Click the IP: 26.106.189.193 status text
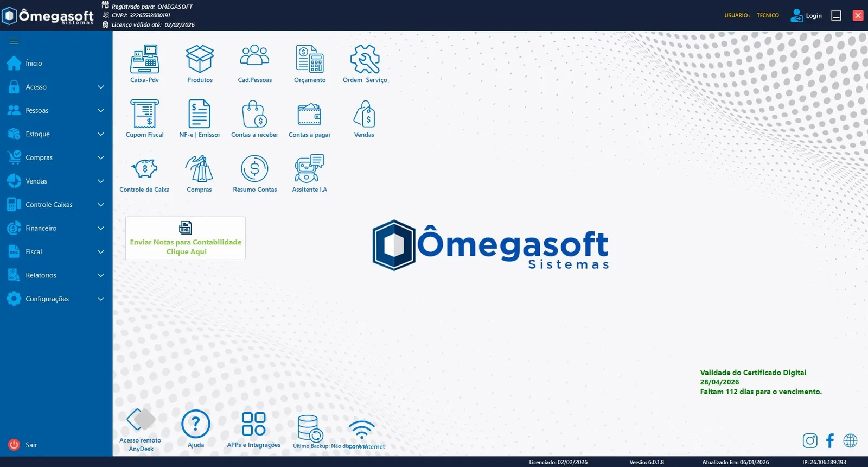Image resolution: width=868 pixels, height=467 pixels. tap(824, 462)
